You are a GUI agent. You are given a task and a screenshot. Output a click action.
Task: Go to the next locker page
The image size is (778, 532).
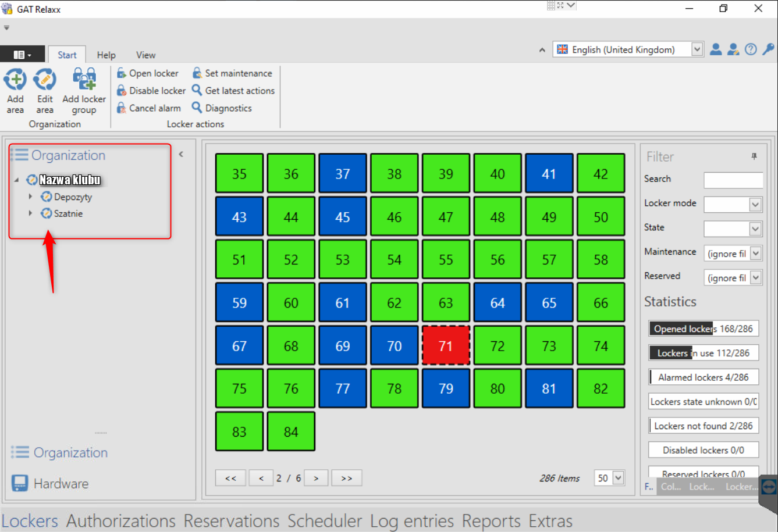point(316,478)
